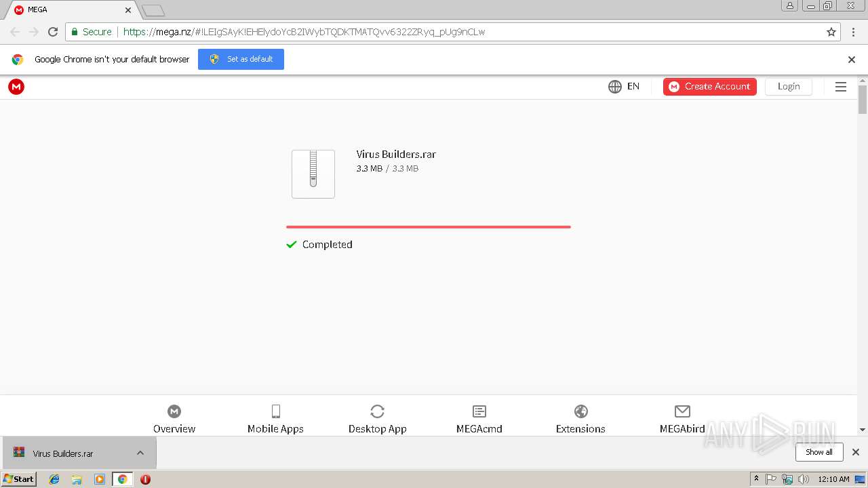
Task: Switch to Chrome taskbar button
Action: [x=122, y=479]
